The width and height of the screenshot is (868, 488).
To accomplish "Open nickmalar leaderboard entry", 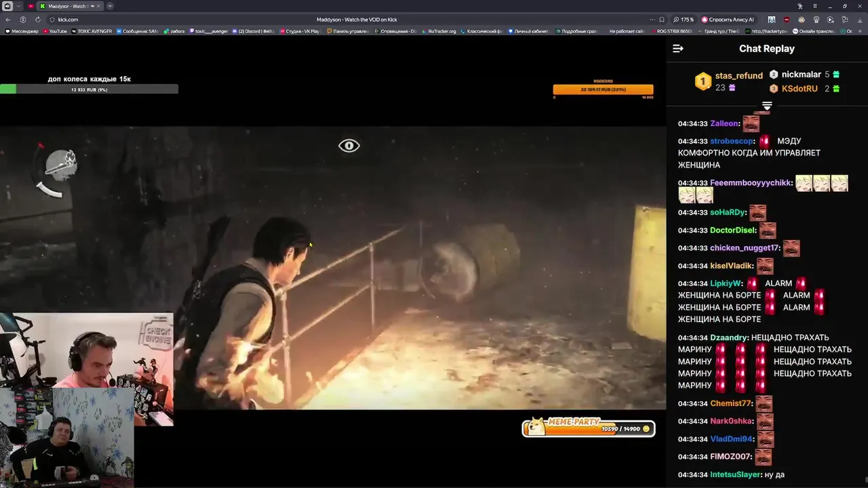I will pyautogui.click(x=801, y=75).
